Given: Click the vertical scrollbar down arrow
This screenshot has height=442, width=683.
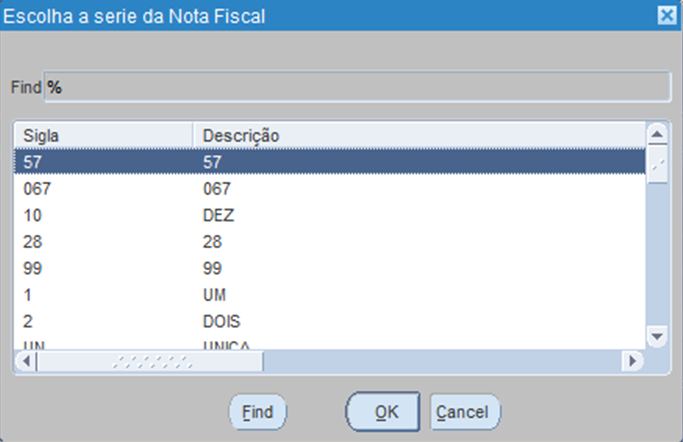Looking at the screenshot, I should click(657, 336).
